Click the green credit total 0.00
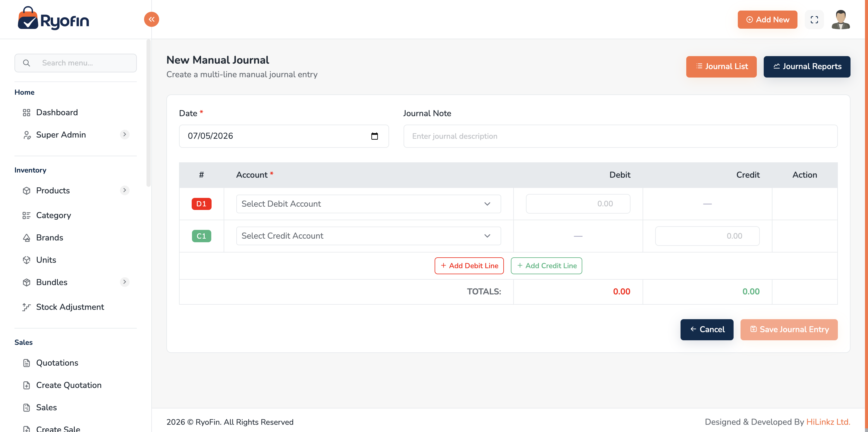Image resolution: width=868 pixels, height=432 pixels. click(x=751, y=292)
